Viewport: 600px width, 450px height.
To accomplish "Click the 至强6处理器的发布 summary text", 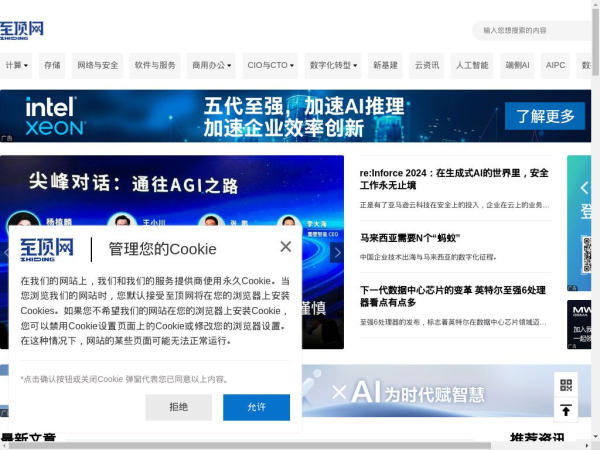I will pyautogui.click(x=453, y=322).
